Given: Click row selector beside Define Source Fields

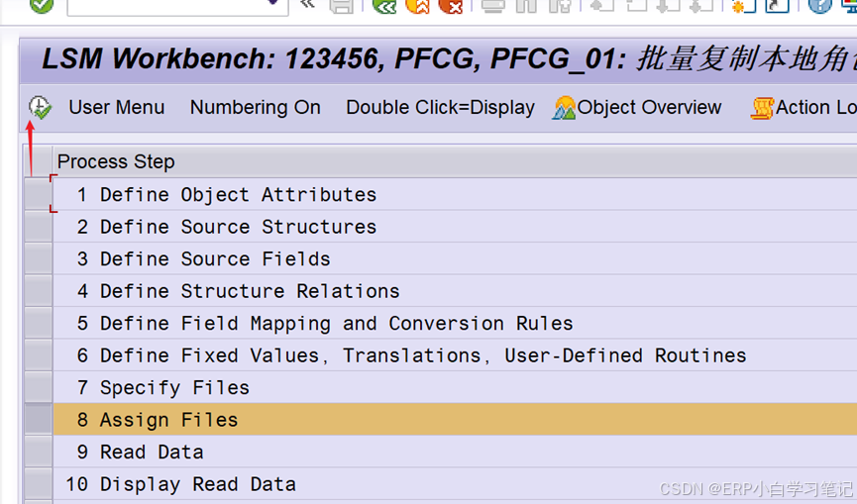Looking at the screenshot, I should tap(39, 258).
